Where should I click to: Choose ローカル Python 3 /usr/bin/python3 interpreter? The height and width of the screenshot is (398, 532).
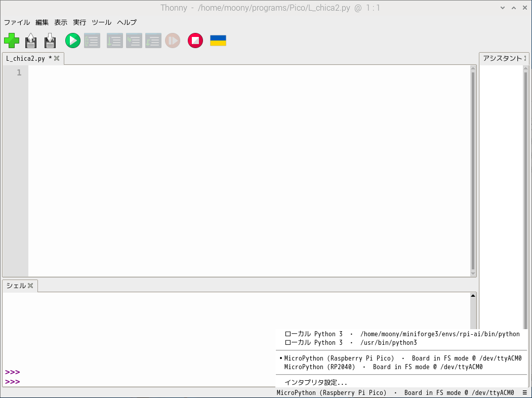pos(402,343)
